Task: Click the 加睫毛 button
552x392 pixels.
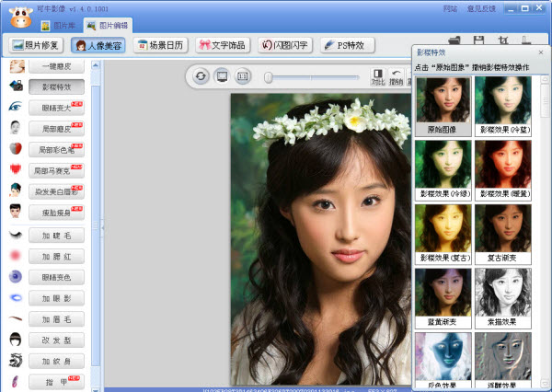Action: click(57, 236)
